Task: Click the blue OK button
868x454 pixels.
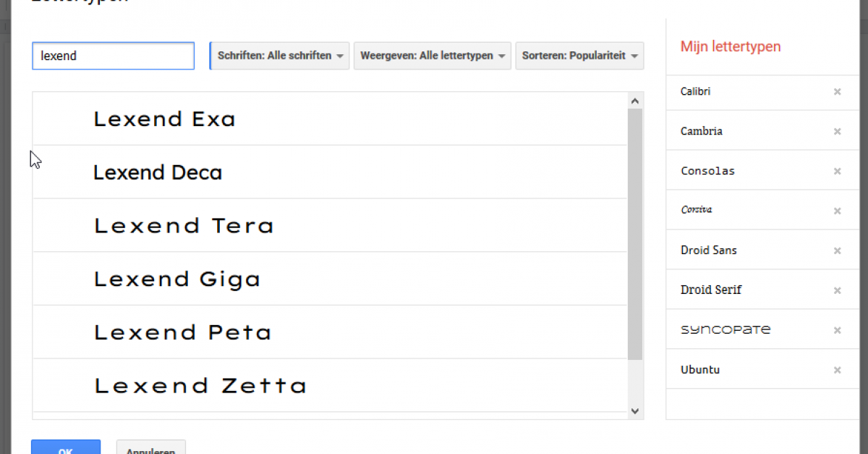Action: click(66, 447)
